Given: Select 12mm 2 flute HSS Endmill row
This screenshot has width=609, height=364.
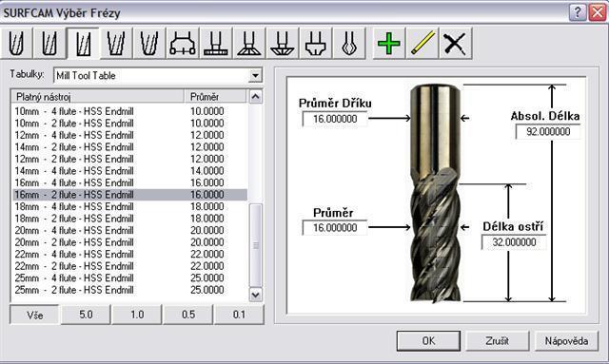Looking at the screenshot, I should [x=129, y=159].
